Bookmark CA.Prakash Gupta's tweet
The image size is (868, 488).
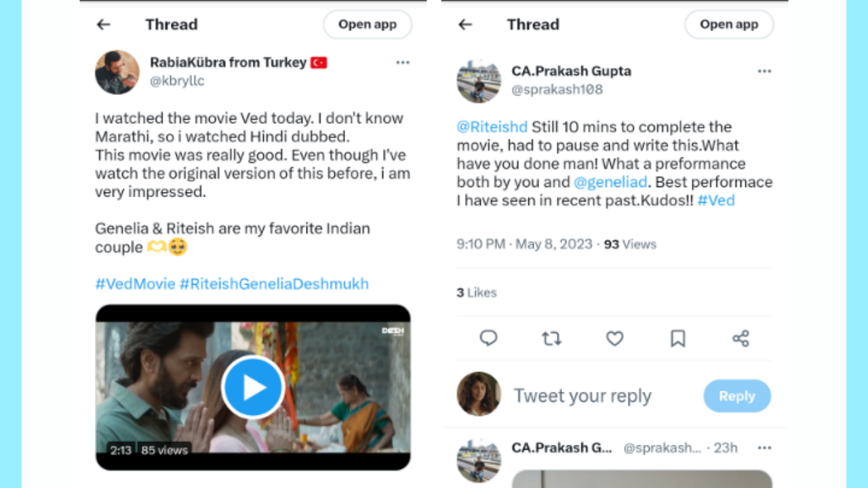pyautogui.click(x=677, y=338)
